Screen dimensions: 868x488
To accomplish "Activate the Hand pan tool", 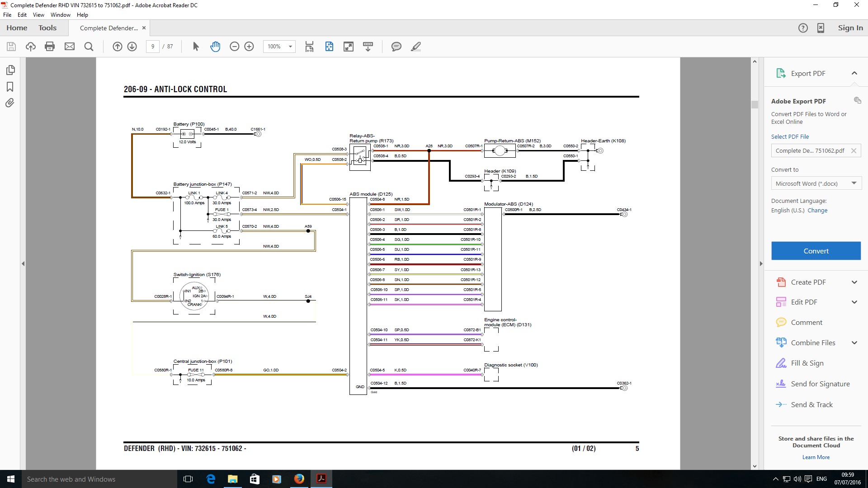I will 215,47.
